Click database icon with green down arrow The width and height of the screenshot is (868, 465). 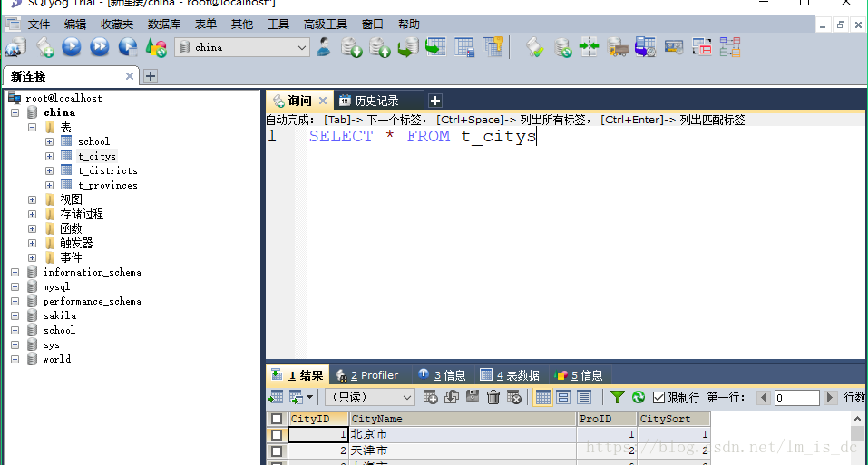coord(352,47)
